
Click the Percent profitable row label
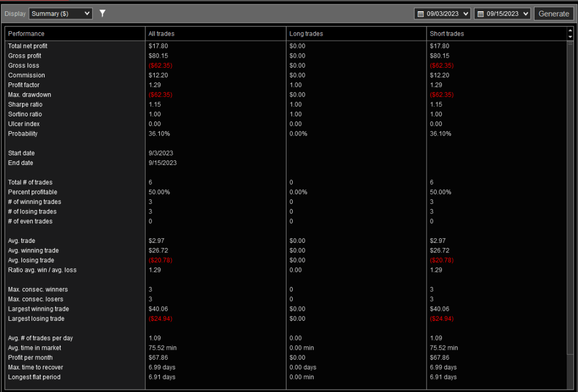[x=32, y=192]
